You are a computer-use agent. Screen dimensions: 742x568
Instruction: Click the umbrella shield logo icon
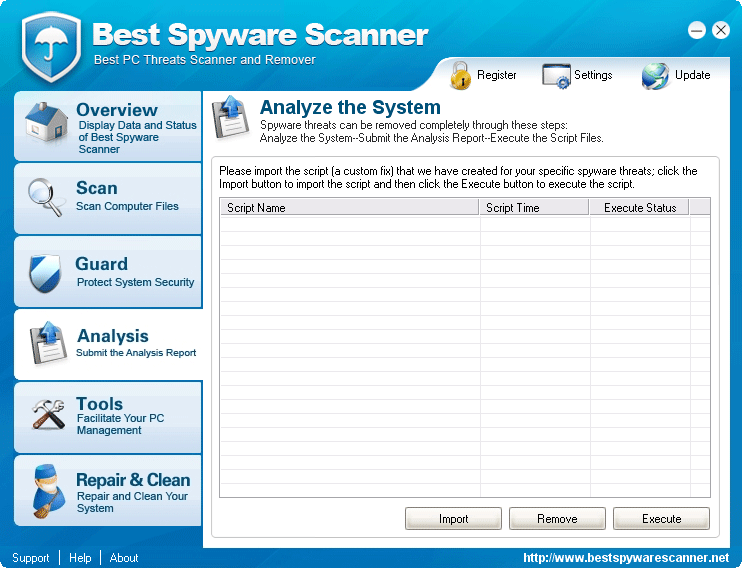(52, 46)
